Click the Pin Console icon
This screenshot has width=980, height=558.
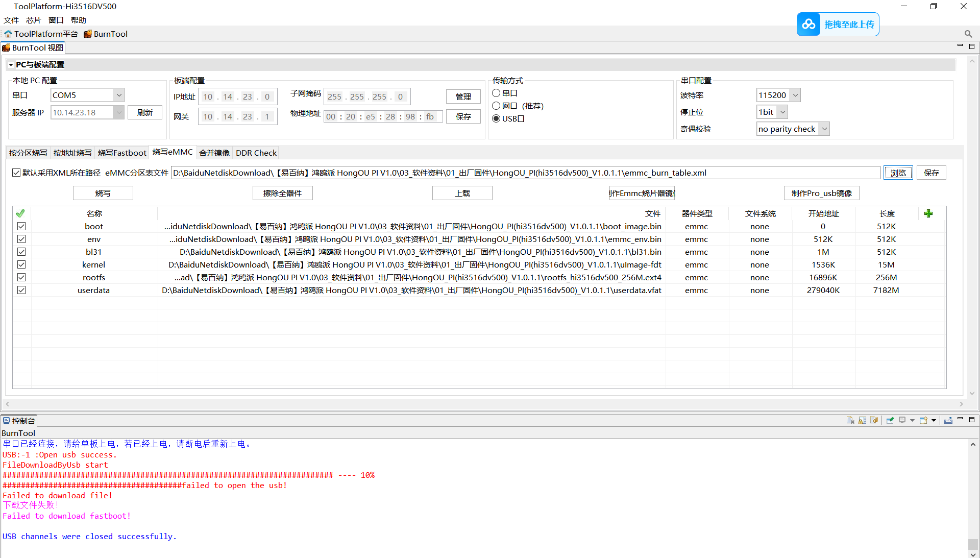[x=890, y=420]
